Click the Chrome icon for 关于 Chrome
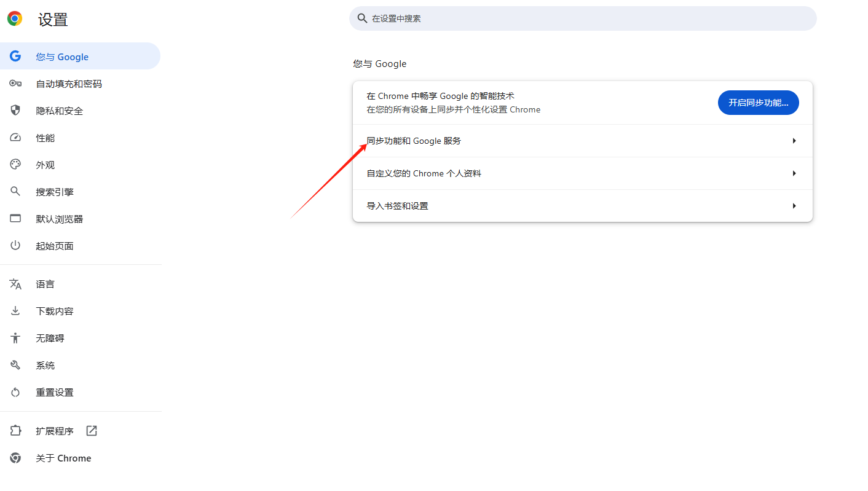Screen dimensions: 868x491 15,458
